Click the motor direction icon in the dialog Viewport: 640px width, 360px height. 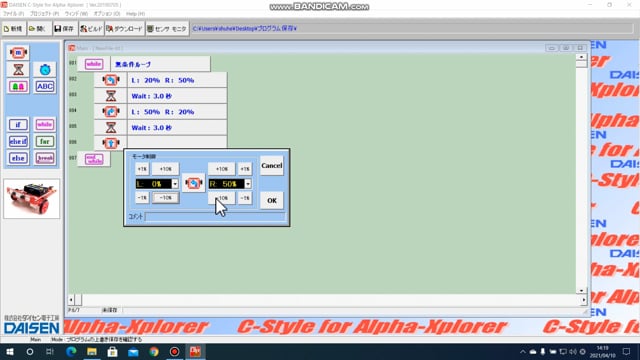(193, 183)
